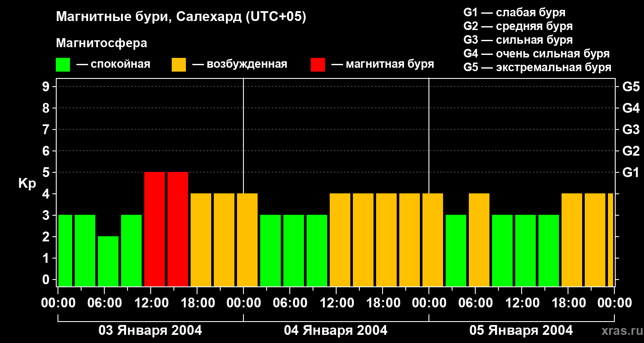644x343 pixels.
Task: Select the '04 Января 2004' date label
Action: [336, 331]
